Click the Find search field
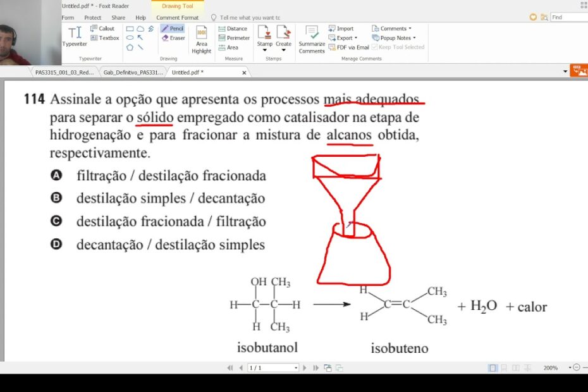This screenshot has width=588, height=392. point(568,17)
